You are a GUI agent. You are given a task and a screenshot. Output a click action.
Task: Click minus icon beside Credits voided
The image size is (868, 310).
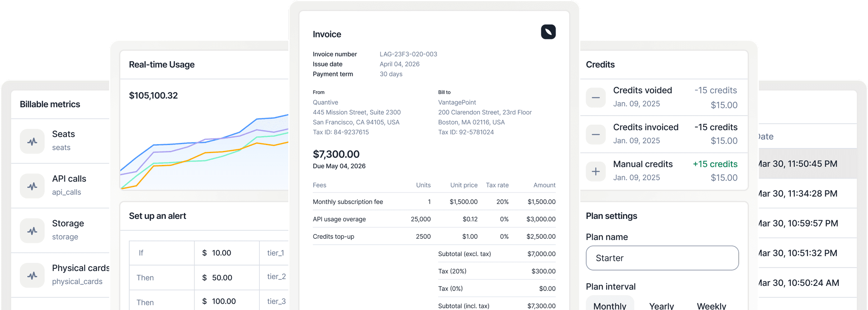pos(595,98)
